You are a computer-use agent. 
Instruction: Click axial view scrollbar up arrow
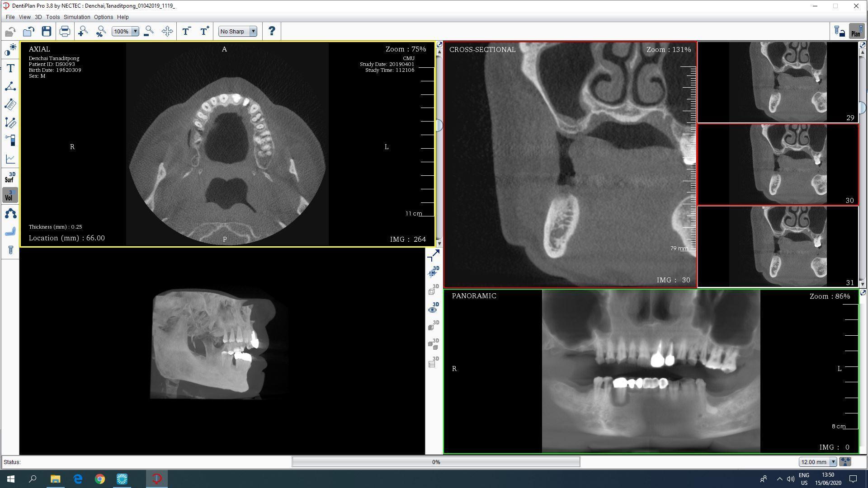(x=439, y=52)
